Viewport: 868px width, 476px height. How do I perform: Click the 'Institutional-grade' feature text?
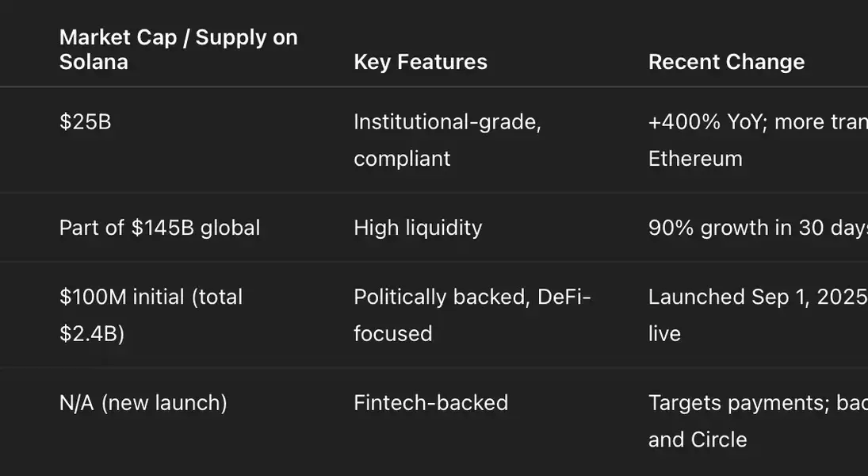click(x=447, y=122)
